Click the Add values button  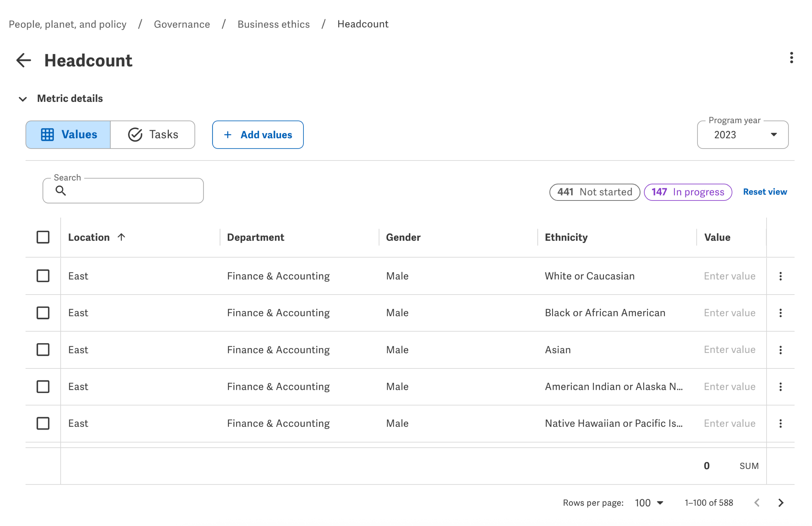coord(258,135)
